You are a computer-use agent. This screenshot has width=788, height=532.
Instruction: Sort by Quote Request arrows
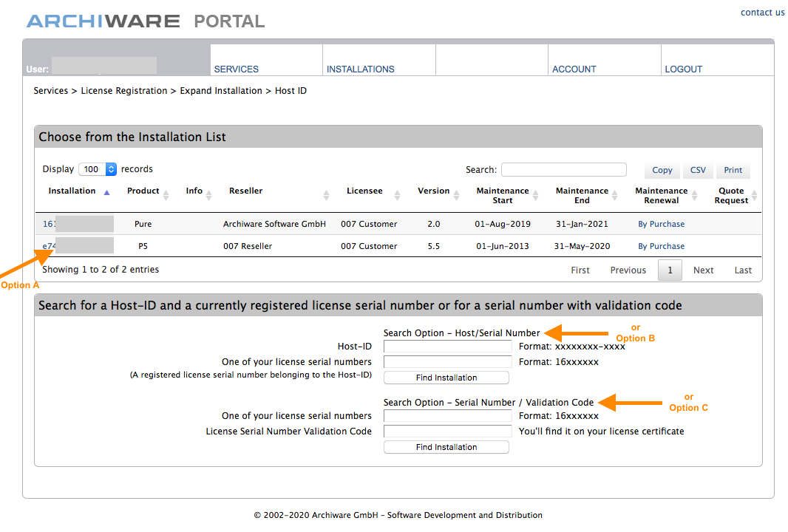click(x=754, y=195)
